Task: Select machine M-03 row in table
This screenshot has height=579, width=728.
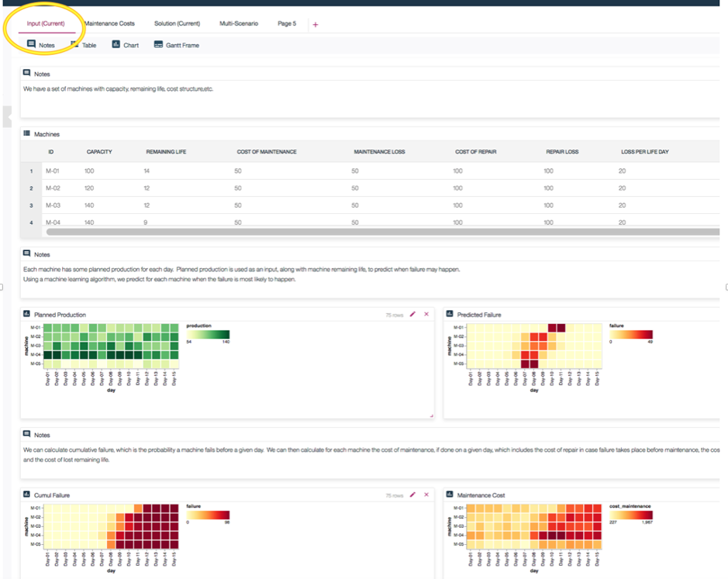Action: tap(370, 205)
